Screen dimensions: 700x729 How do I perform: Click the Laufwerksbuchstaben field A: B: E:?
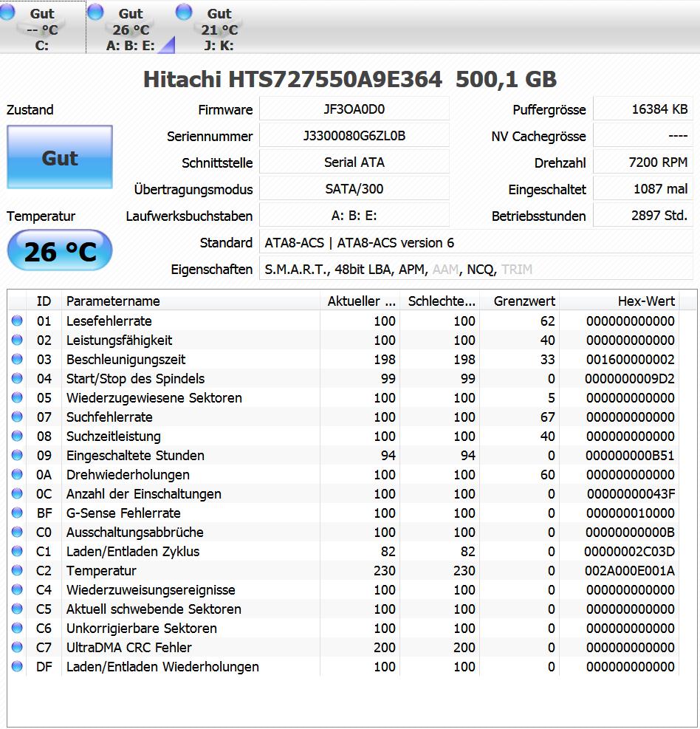click(x=354, y=215)
